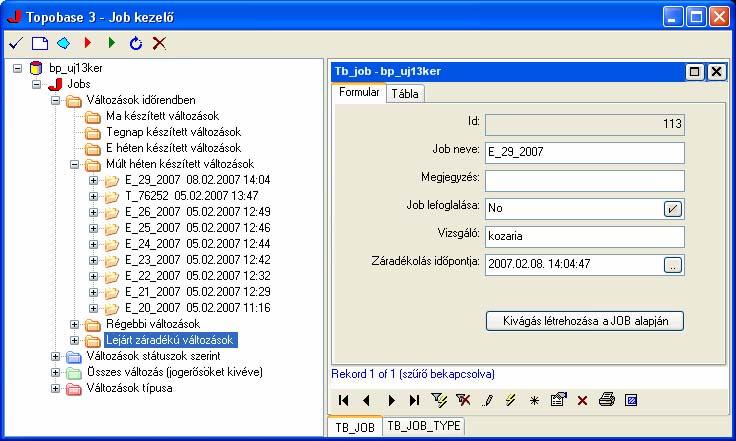This screenshot has height=441, width=736.
Task: Click the red X icon in top toolbar
Action: pos(160,44)
